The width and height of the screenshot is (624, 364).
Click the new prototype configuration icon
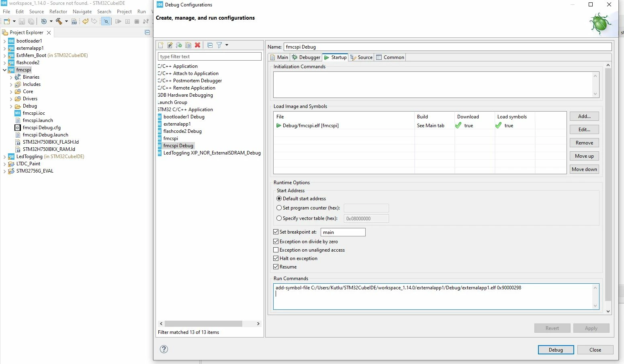pyautogui.click(x=170, y=45)
